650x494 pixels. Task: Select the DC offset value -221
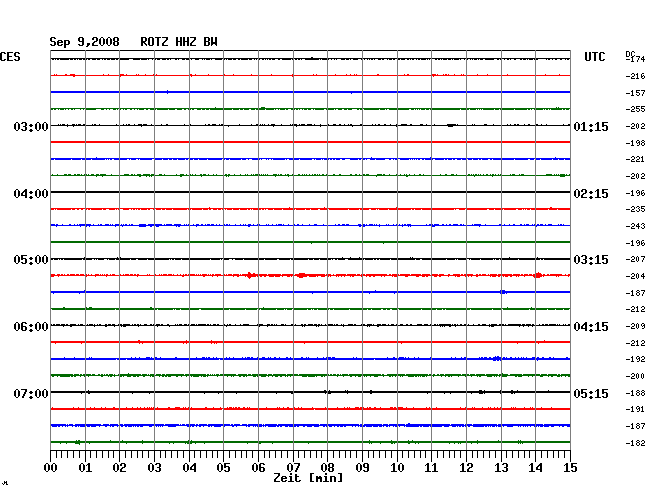(635, 159)
